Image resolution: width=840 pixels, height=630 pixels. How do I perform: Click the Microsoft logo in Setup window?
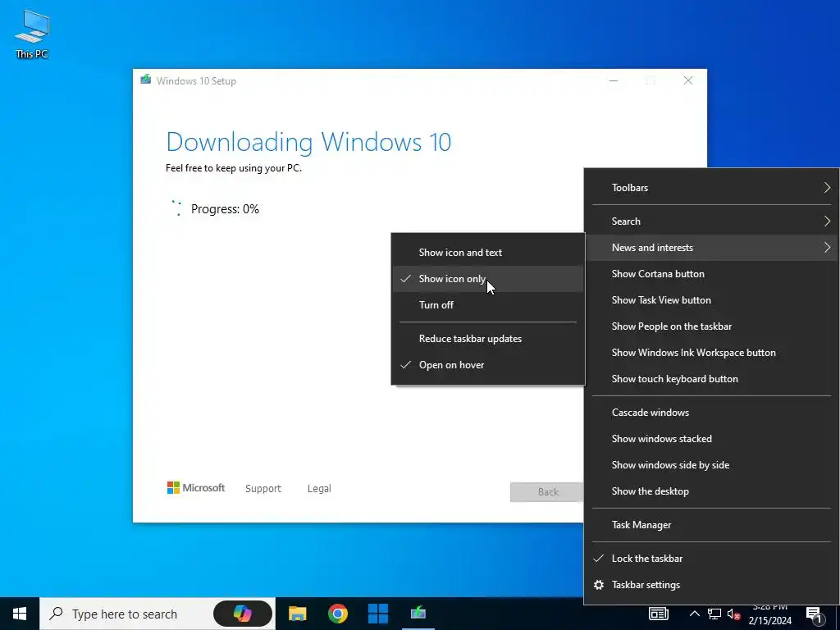point(195,488)
